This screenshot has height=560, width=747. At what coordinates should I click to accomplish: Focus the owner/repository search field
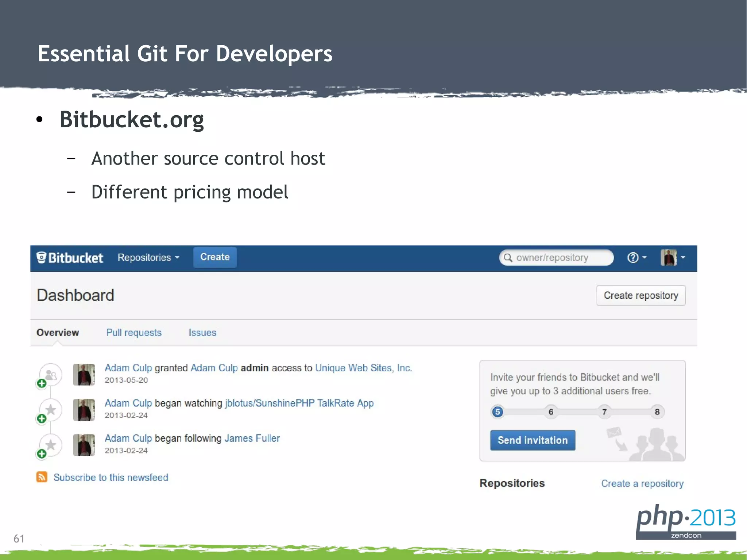pos(556,258)
